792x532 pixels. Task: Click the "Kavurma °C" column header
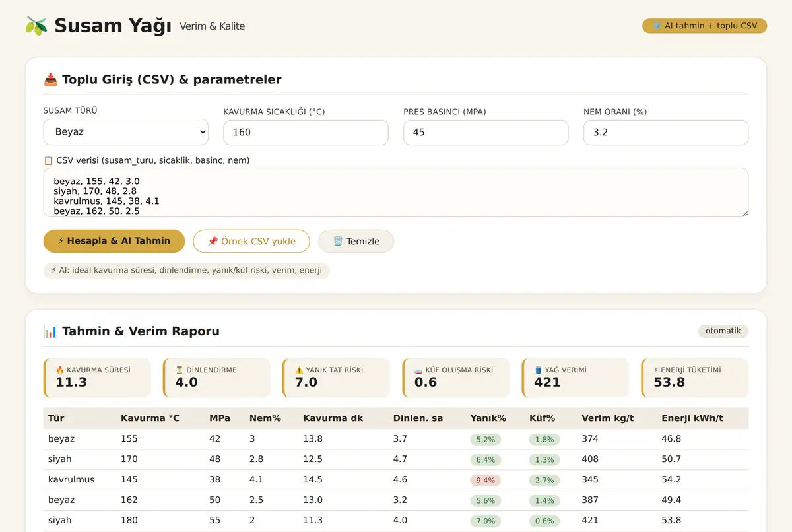(x=150, y=418)
